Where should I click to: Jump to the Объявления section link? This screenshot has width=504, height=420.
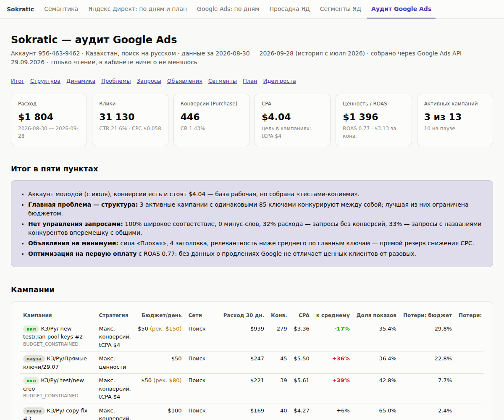(x=185, y=81)
